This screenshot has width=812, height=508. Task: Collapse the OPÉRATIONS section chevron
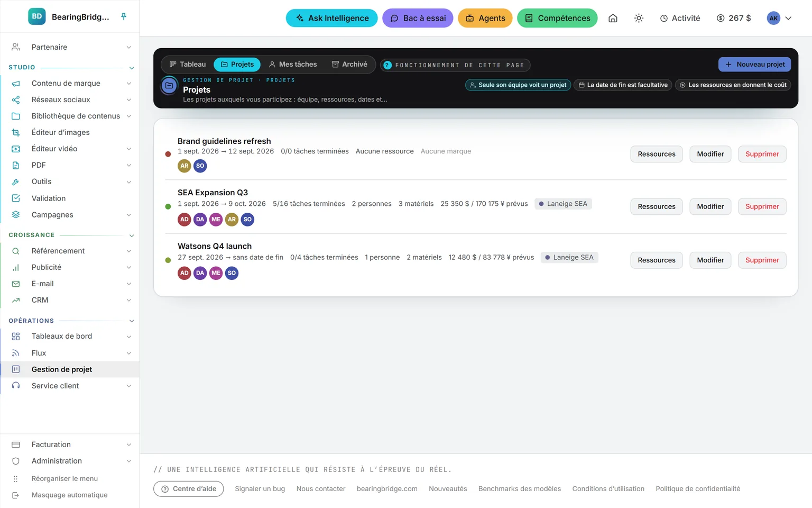pos(132,321)
